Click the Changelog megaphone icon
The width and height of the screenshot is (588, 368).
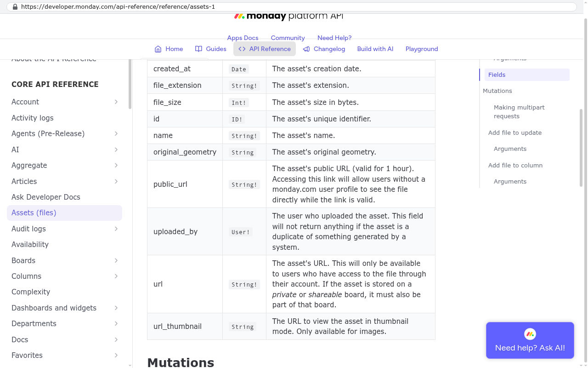[306, 49]
